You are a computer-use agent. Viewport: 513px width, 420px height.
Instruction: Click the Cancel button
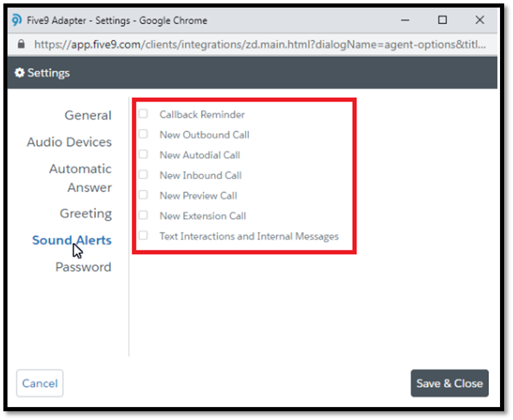[40, 384]
